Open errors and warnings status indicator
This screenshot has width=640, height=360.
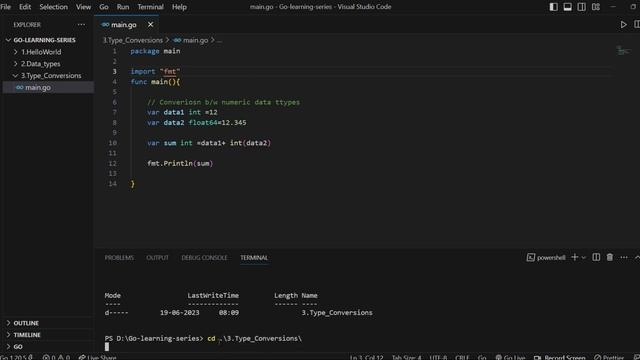click(56, 357)
